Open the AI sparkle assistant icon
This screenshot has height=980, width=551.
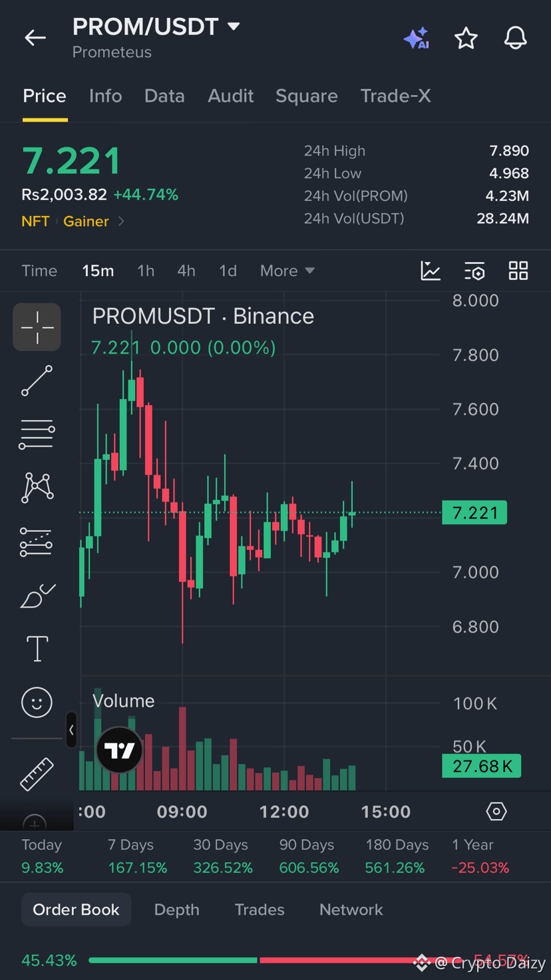point(417,39)
